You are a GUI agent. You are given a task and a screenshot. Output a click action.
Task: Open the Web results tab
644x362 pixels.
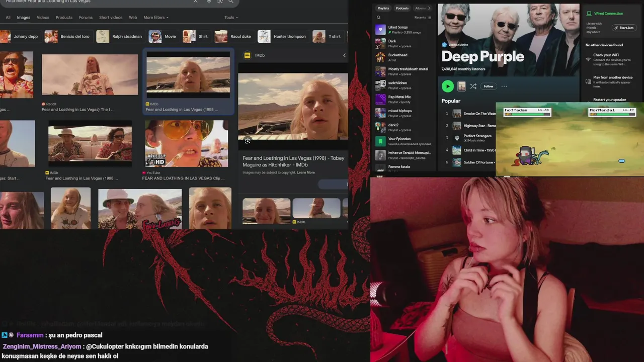tap(133, 18)
